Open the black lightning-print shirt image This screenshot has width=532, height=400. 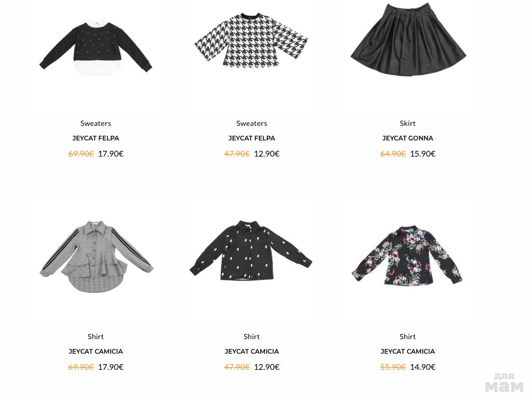(251, 250)
